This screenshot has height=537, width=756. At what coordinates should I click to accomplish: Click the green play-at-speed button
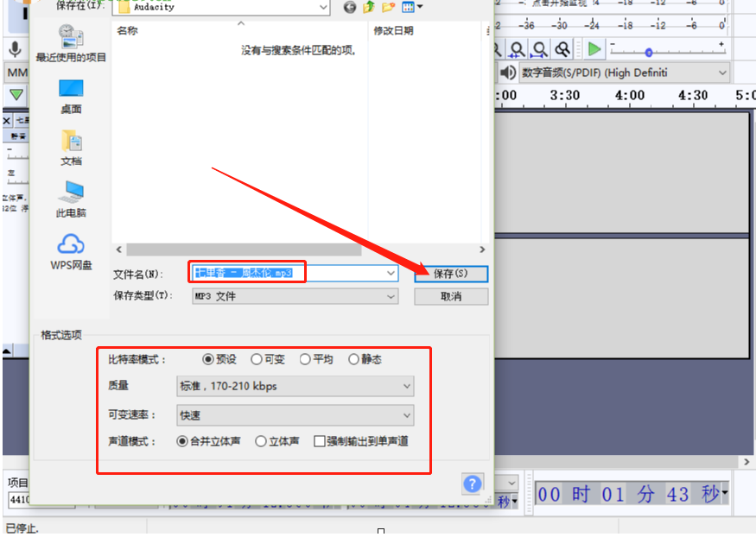click(x=594, y=49)
